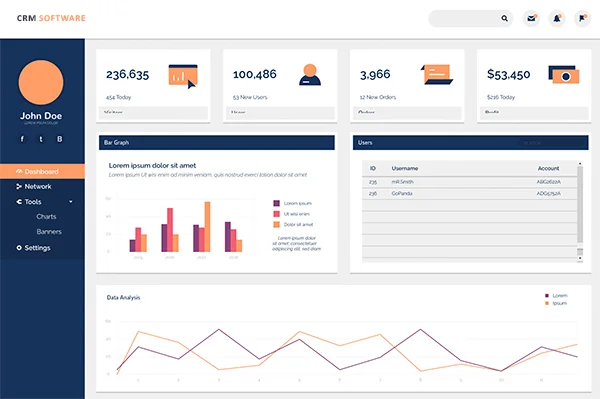Click the user avatar icon on 100,486 card
The width and height of the screenshot is (600, 399).
click(x=310, y=75)
